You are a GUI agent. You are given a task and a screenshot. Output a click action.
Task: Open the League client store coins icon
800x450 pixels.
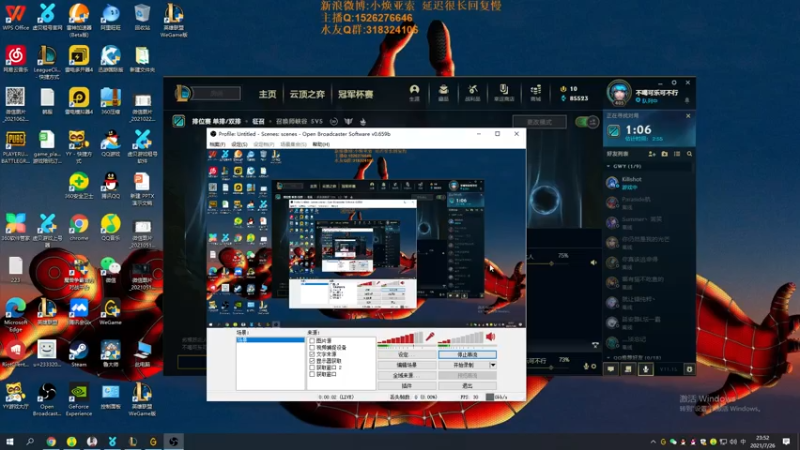pos(535,92)
